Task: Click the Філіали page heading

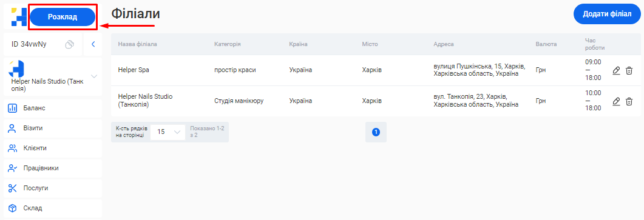Action: [x=135, y=14]
